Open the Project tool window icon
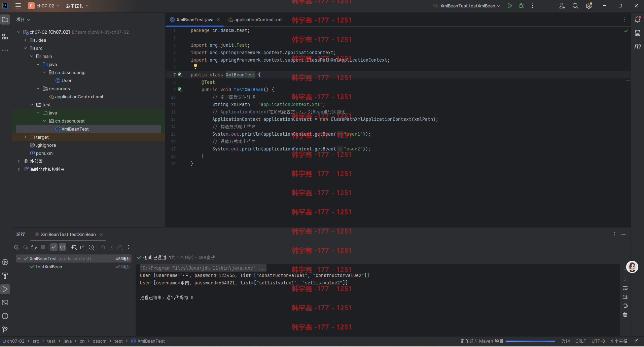The height and width of the screenshot is (347, 644). pos(5,20)
